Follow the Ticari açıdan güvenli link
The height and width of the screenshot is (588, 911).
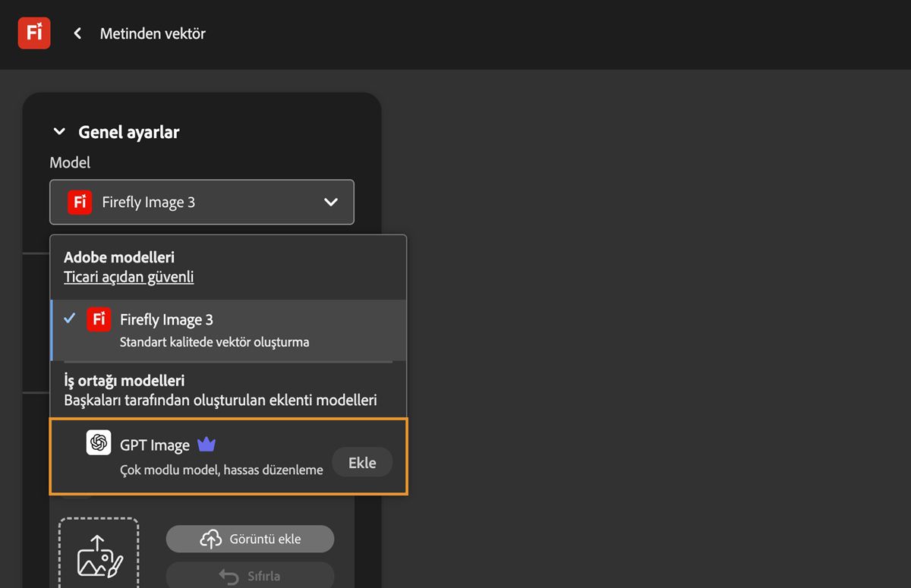(x=128, y=277)
